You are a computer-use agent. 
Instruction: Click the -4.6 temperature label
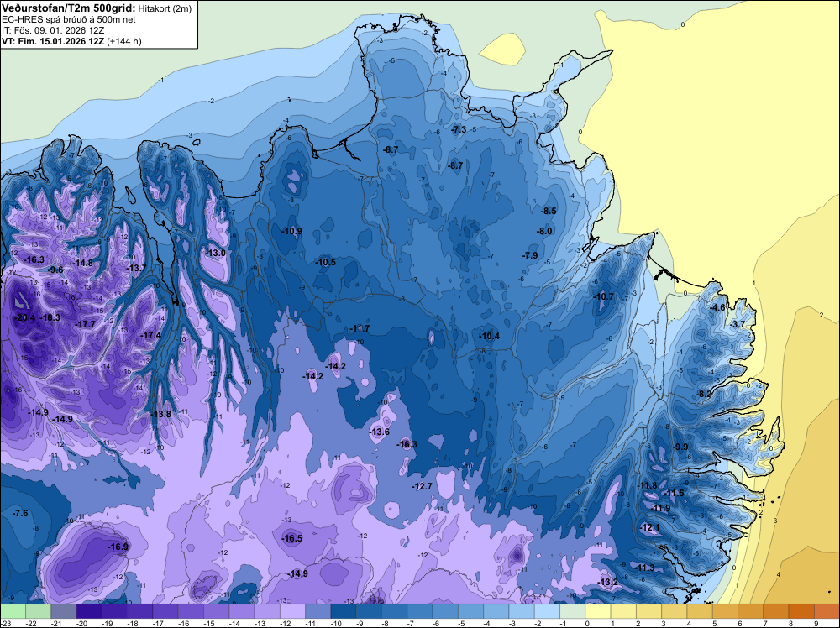coord(717,307)
